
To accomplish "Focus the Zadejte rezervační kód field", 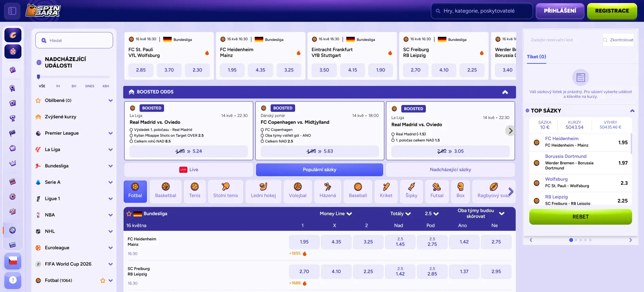I will [x=564, y=40].
